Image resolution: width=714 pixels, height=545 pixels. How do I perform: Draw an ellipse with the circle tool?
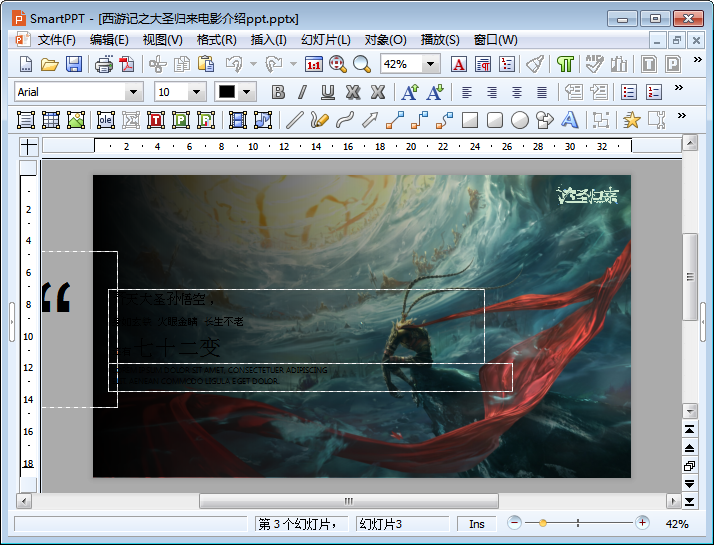[520, 120]
